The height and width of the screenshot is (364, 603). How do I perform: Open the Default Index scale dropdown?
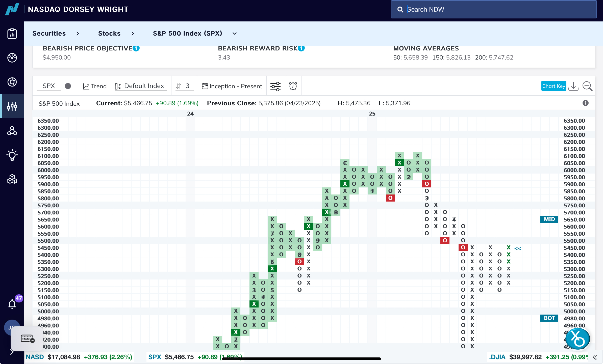141,86
